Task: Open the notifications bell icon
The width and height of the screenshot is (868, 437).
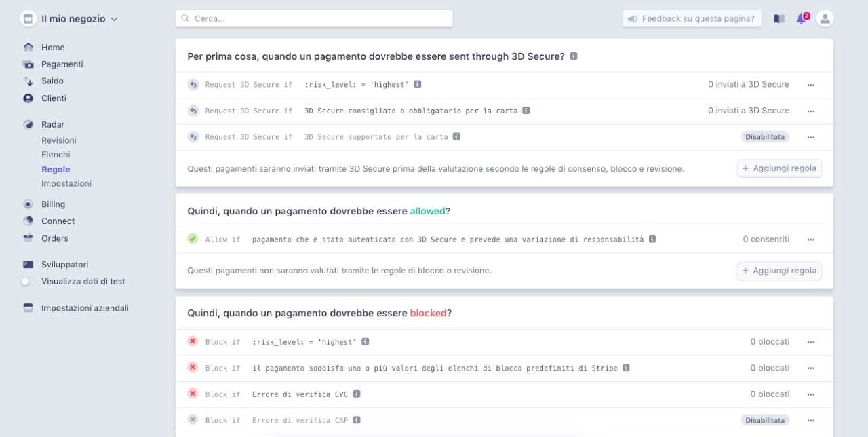Action: tap(802, 19)
